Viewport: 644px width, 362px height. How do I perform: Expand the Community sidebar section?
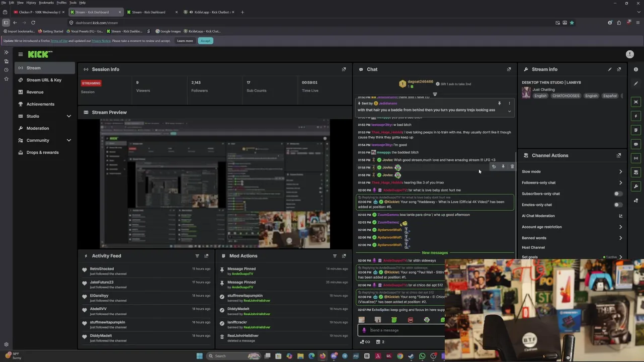point(69,140)
